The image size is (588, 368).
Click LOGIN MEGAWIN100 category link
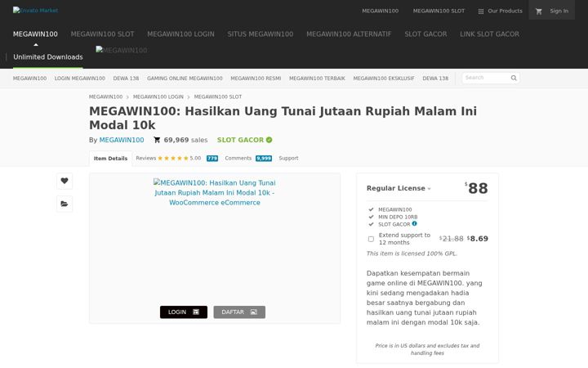click(79, 79)
